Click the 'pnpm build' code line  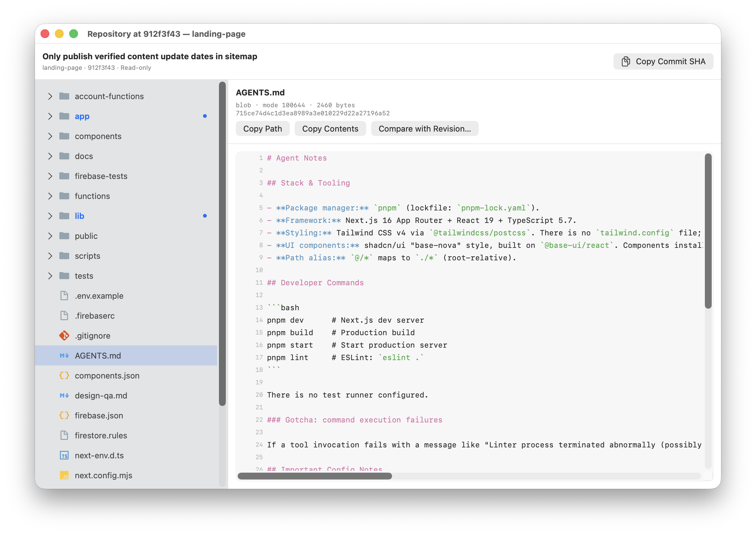point(341,332)
